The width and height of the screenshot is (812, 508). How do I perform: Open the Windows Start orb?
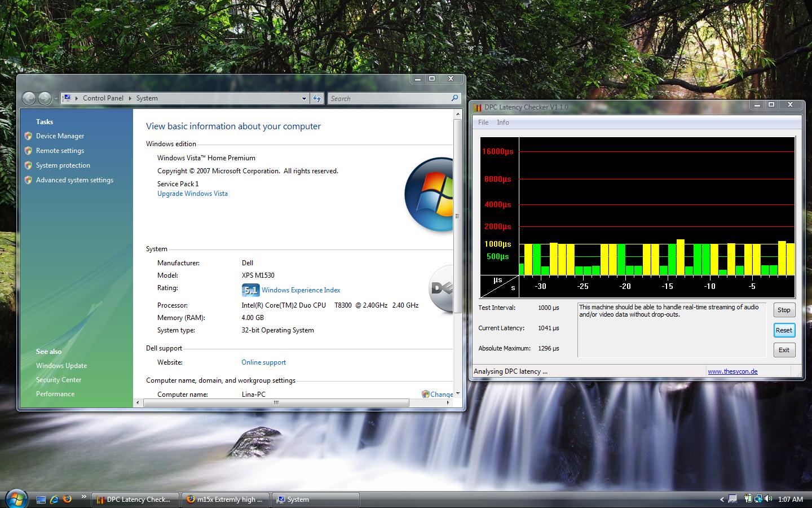coord(16,498)
